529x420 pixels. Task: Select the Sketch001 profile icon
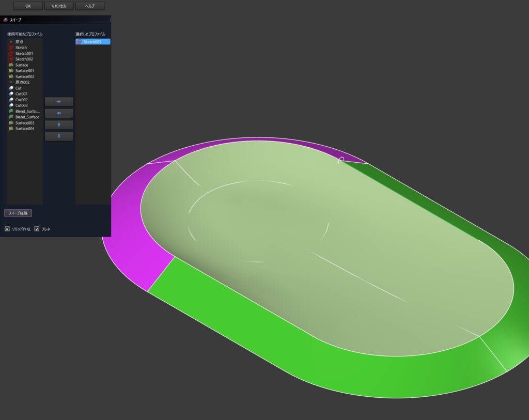coord(11,53)
